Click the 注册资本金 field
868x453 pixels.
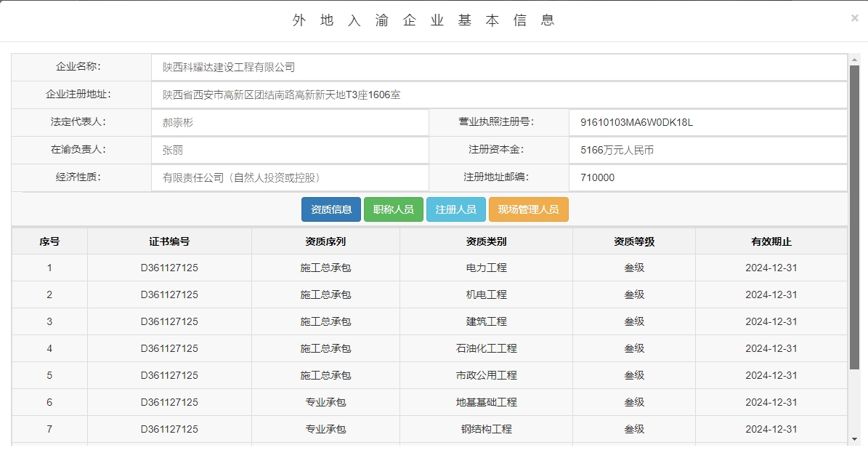(x=707, y=151)
